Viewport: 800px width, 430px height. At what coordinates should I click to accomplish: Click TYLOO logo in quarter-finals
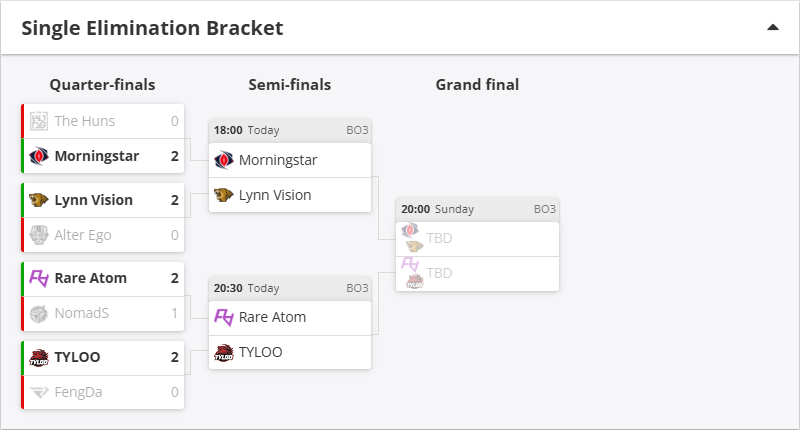[x=39, y=357]
